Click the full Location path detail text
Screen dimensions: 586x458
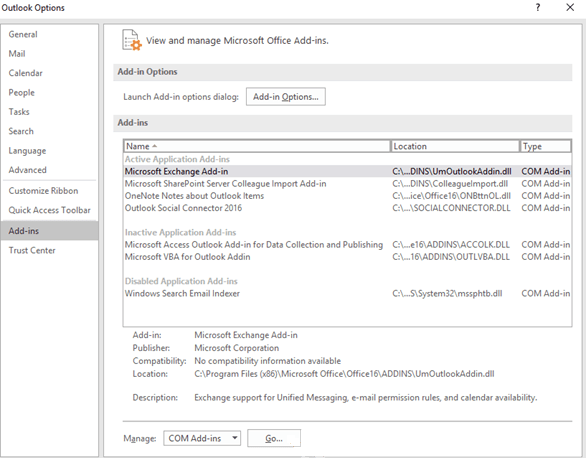(344, 374)
